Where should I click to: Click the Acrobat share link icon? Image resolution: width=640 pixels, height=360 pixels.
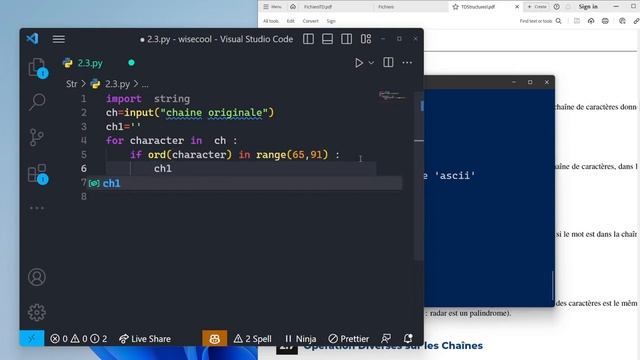click(x=636, y=21)
